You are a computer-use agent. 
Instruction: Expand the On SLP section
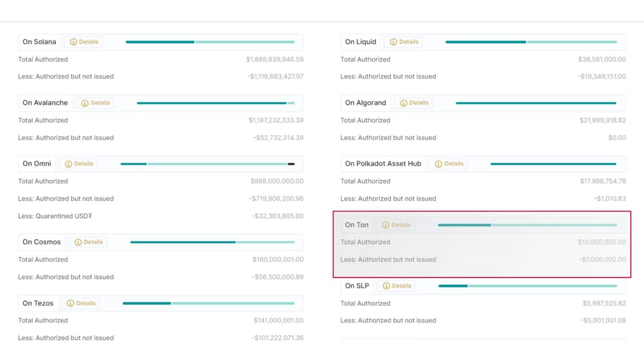pyautogui.click(x=357, y=286)
